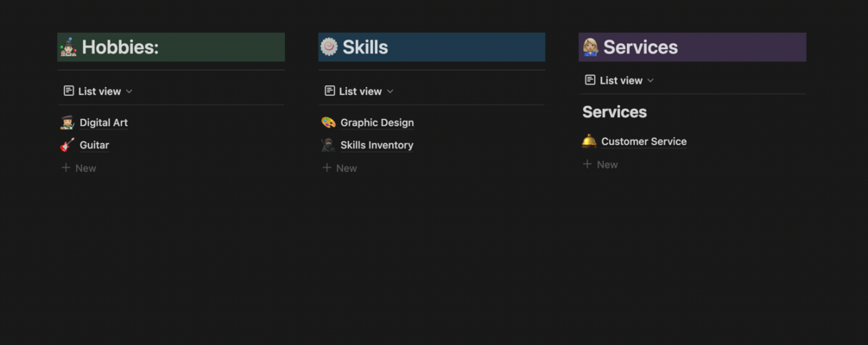This screenshot has height=345, width=868.
Task: Click the Skills heading gear emoji
Action: [x=329, y=47]
